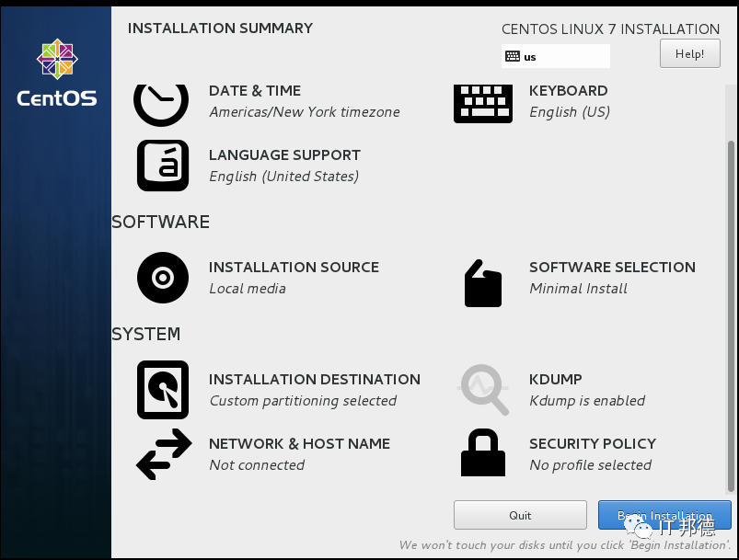
Task: Click the Installation Source disc icon
Action: click(163, 278)
